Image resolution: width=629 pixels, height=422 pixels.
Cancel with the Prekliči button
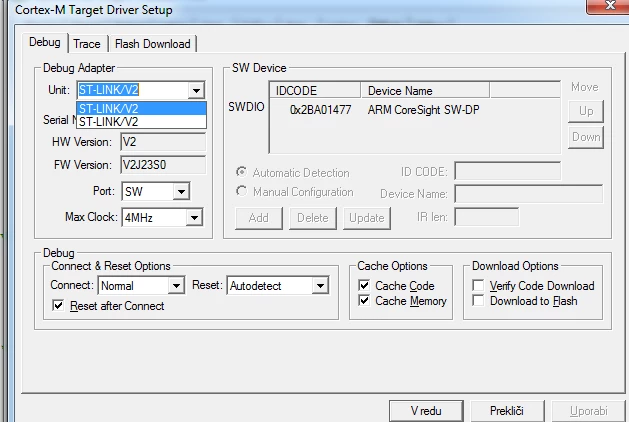507,411
